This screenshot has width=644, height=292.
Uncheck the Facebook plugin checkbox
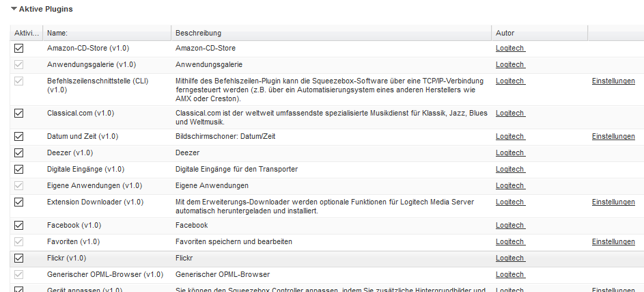(x=18, y=225)
